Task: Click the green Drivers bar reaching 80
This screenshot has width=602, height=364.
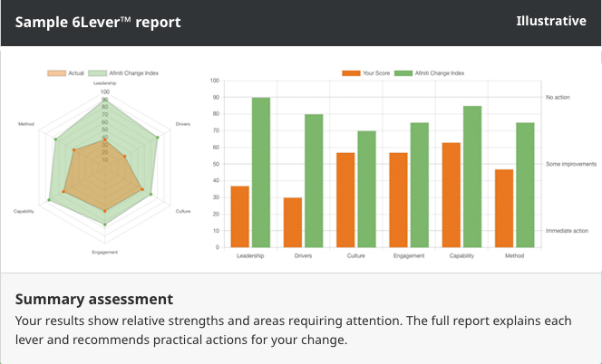Action: pos(314,181)
